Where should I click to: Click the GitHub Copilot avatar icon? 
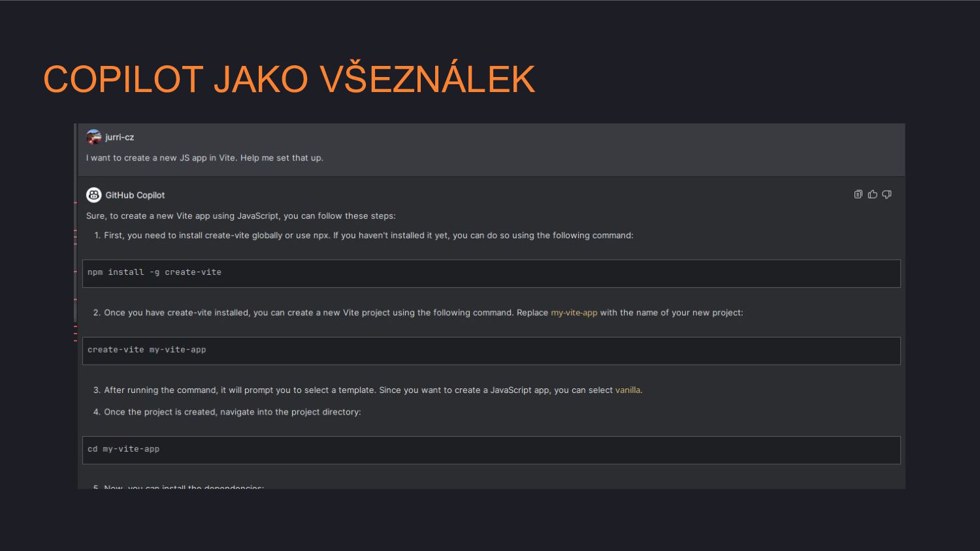(94, 195)
